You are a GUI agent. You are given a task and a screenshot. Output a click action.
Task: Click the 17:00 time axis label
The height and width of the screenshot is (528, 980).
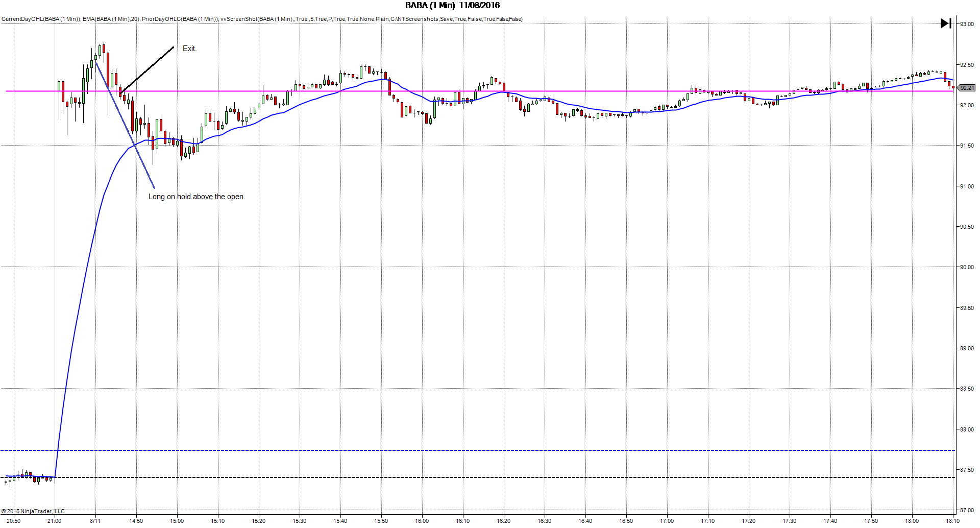click(x=667, y=521)
